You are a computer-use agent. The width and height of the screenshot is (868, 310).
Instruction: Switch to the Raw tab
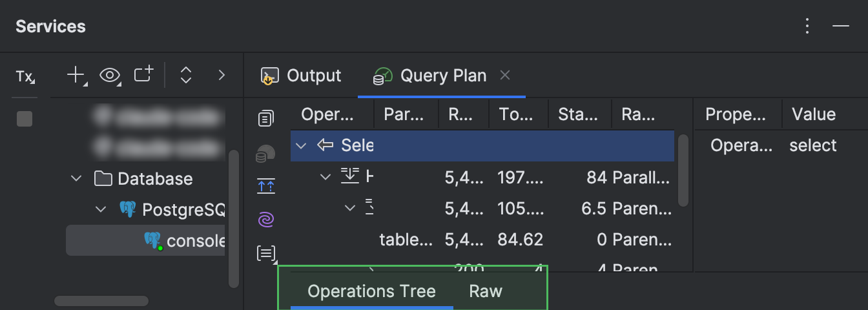(x=486, y=291)
